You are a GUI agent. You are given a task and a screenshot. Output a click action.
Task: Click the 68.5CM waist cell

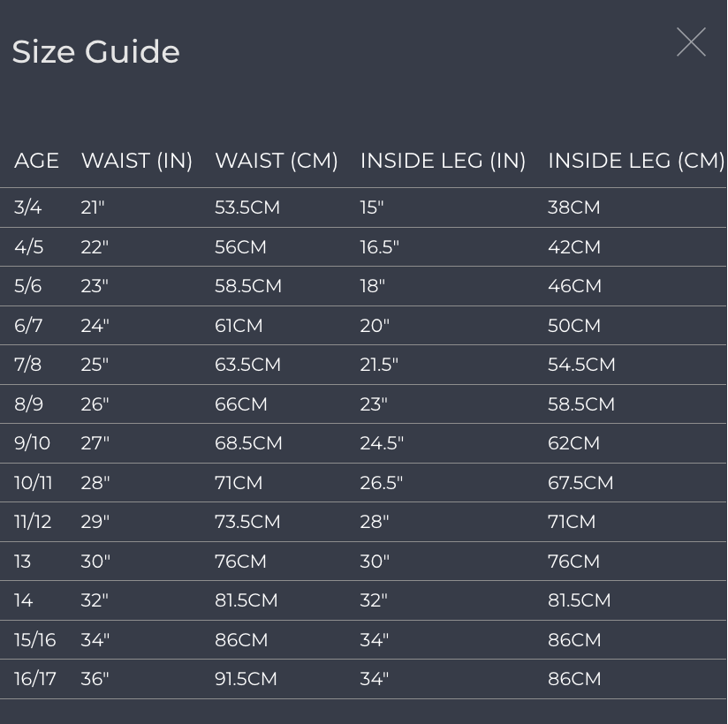coord(248,442)
